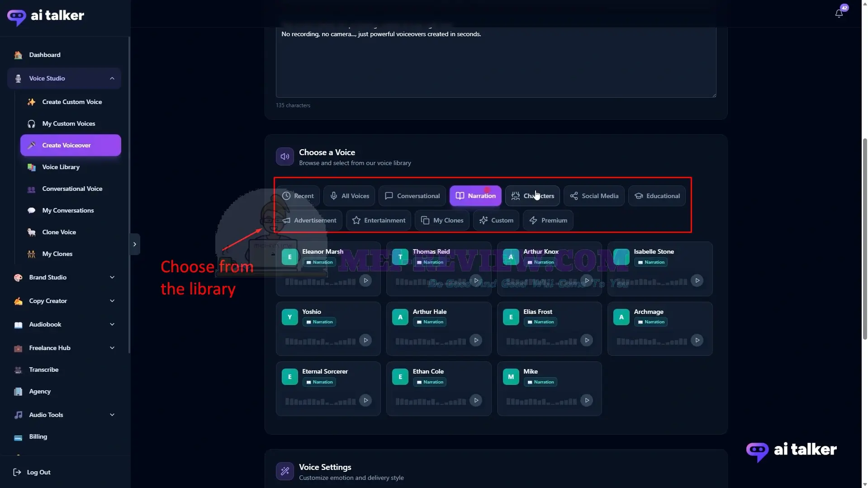Open the Billing page
Image resolution: width=868 pixels, height=488 pixels.
click(x=64, y=436)
